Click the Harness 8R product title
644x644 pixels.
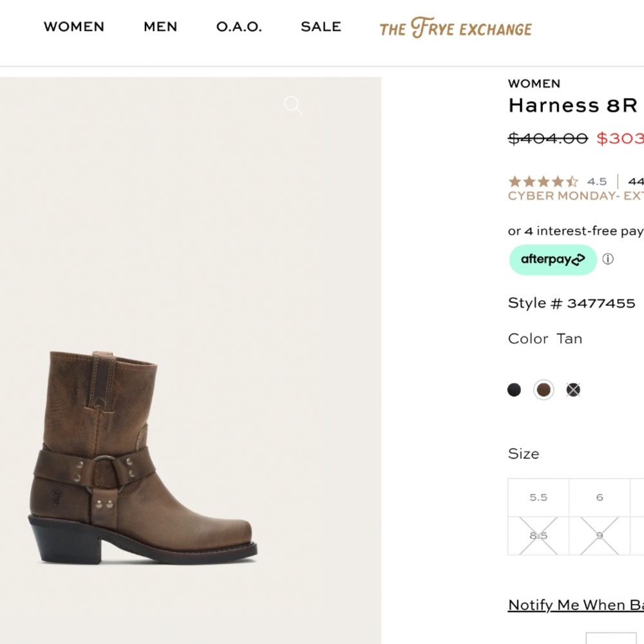[573, 105]
